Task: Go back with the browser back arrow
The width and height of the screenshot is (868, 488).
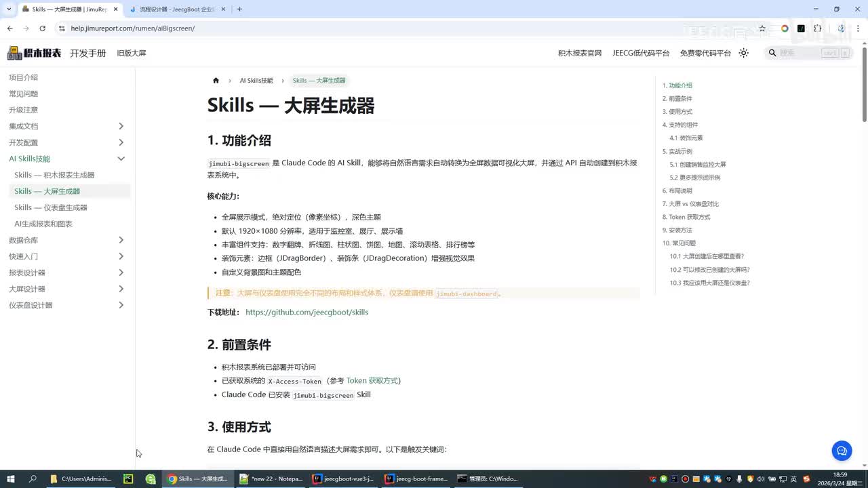Action: pyautogui.click(x=9, y=28)
